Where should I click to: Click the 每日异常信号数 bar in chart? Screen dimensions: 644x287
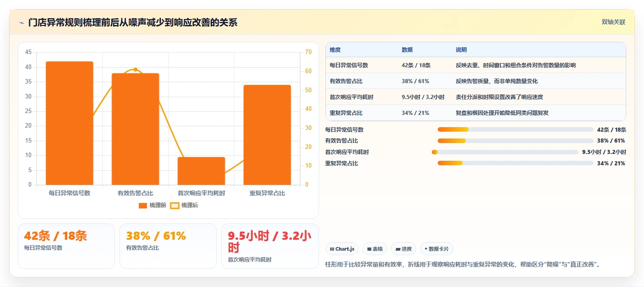(x=70, y=123)
